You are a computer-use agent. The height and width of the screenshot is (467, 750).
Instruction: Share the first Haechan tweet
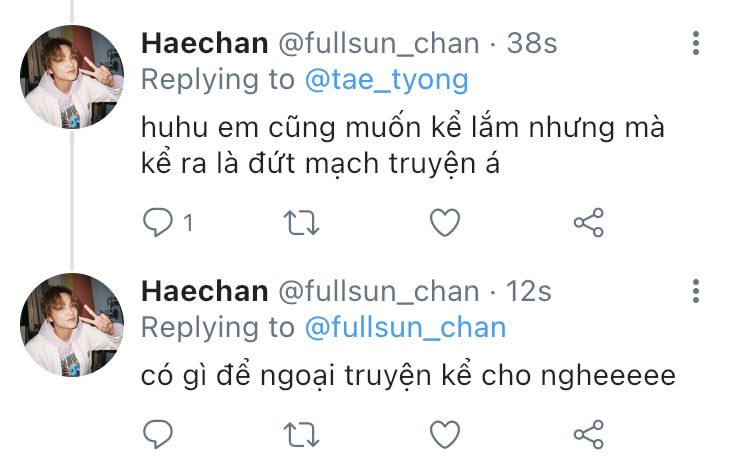tap(589, 222)
